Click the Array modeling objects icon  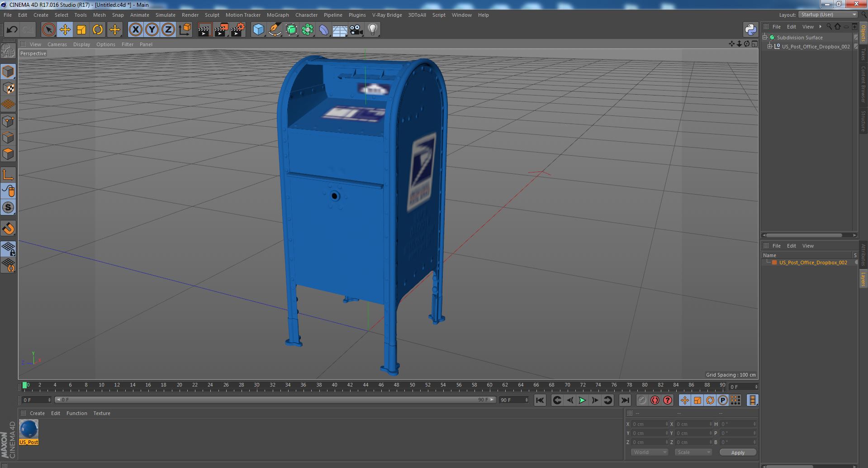(308, 30)
